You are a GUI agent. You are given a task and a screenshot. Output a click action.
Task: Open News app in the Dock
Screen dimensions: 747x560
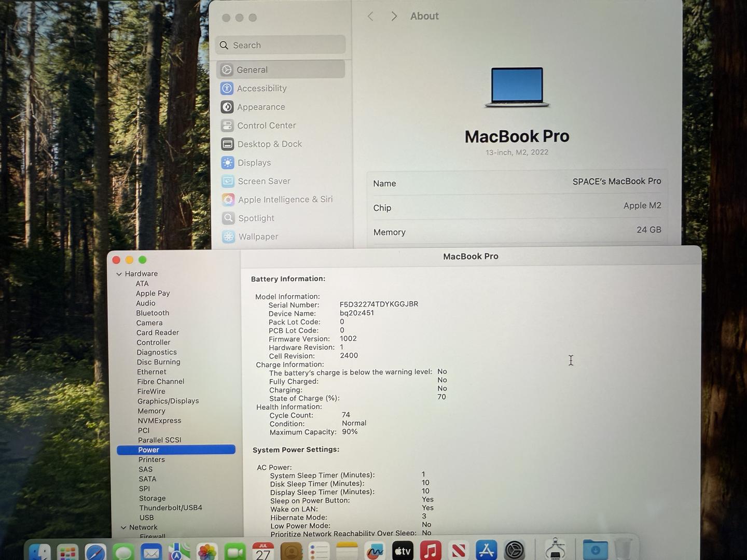[459, 551]
